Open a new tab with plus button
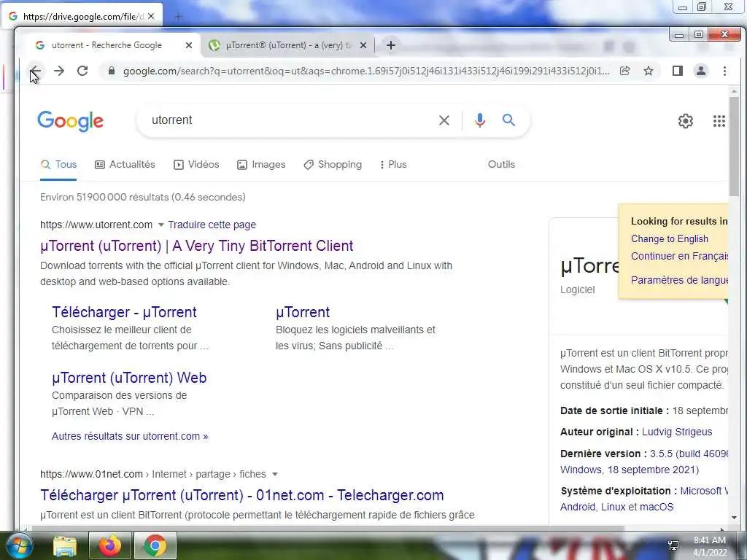Image resolution: width=747 pixels, height=560 pixels. tap(391, 45)
